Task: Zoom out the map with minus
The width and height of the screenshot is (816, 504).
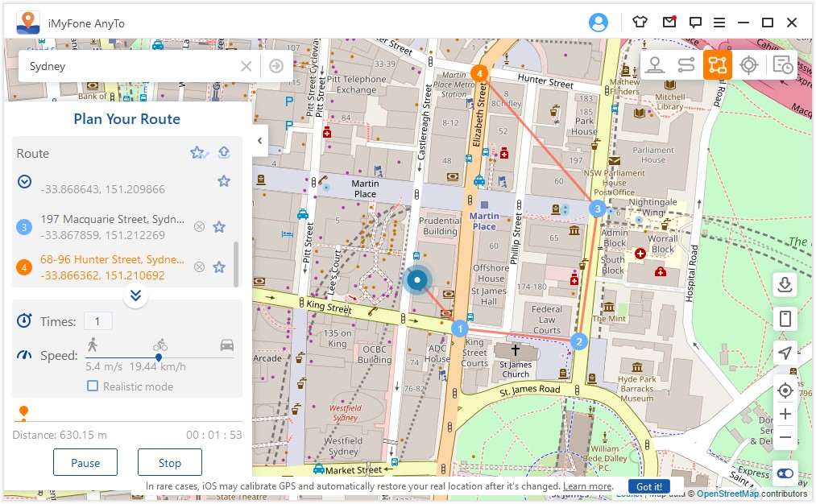Action: point(785,437)
